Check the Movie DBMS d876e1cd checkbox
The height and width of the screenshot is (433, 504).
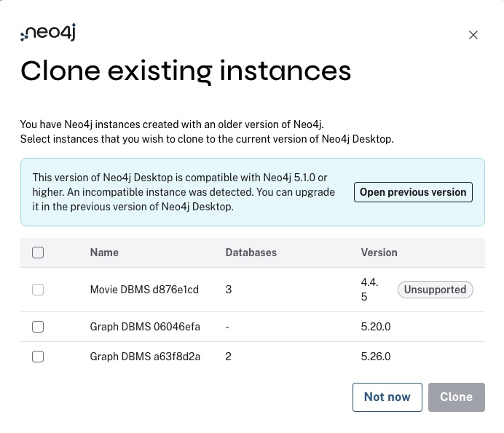click(38, 290)
